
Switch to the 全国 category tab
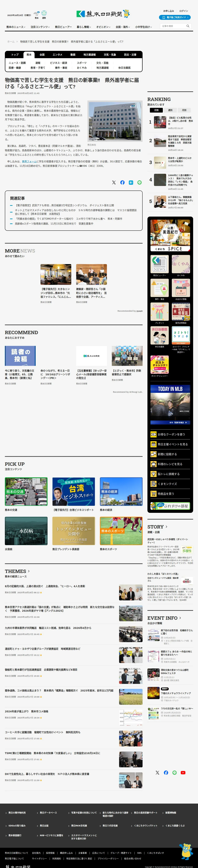pos(42,55)
